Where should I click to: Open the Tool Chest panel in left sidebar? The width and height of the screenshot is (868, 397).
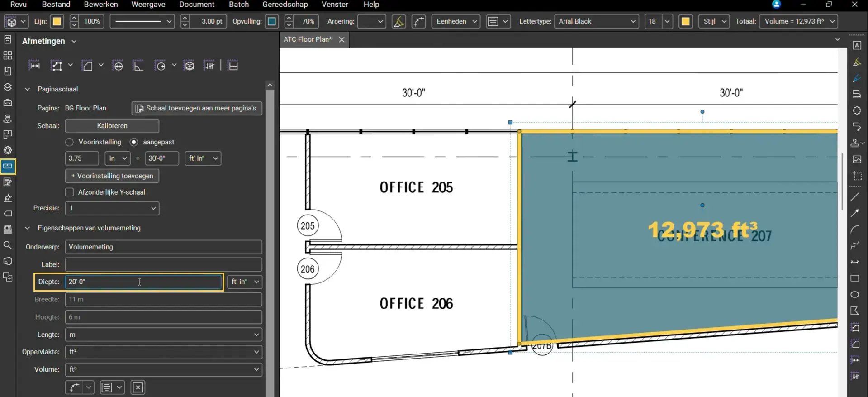click(8, 103)
